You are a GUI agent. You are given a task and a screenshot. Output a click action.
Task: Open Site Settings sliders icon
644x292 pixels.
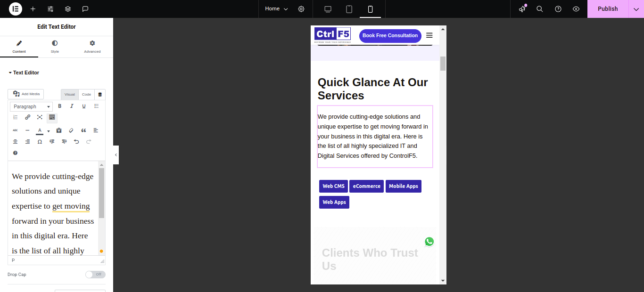click(50, 9)
